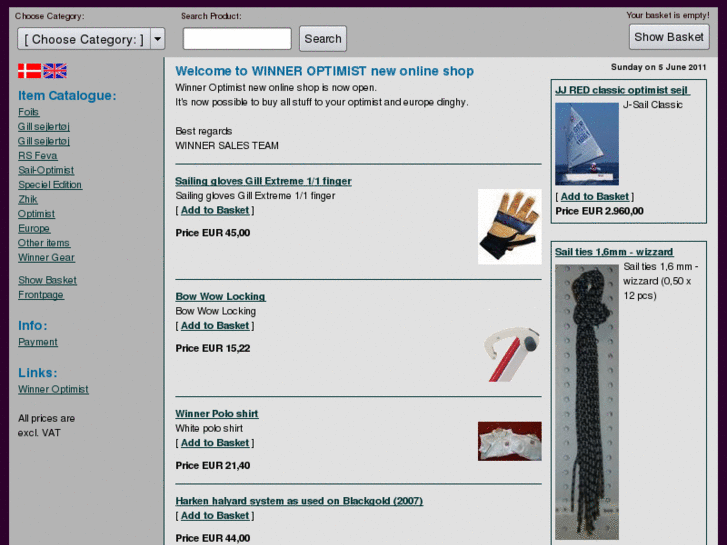This screenshot has width=727, height=545.
Task: Go to the Frontpage link
Action: coord(41,295)
